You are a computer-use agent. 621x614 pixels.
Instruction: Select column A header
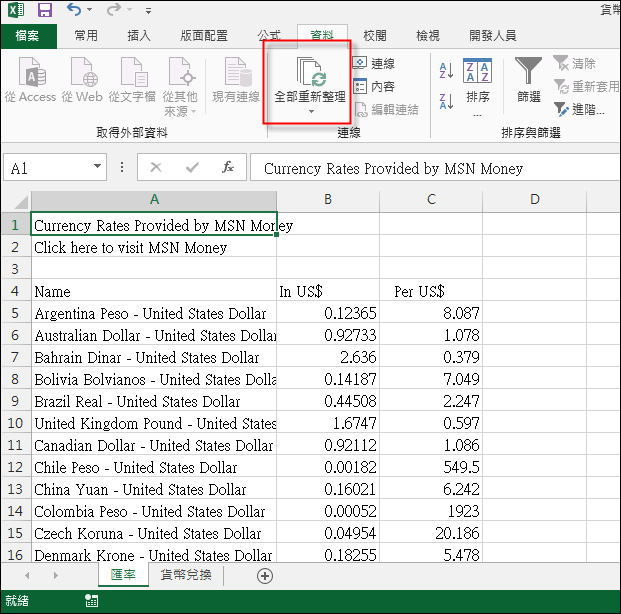coord(154,200)
